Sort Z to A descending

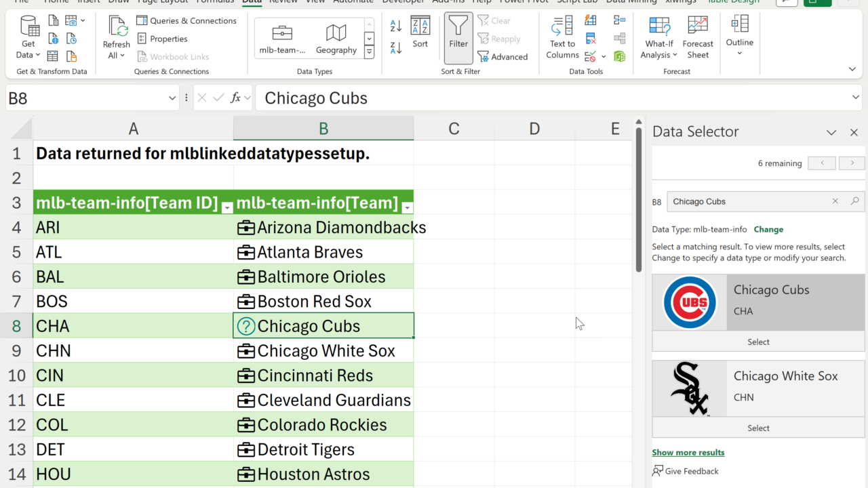click(396, 47)
